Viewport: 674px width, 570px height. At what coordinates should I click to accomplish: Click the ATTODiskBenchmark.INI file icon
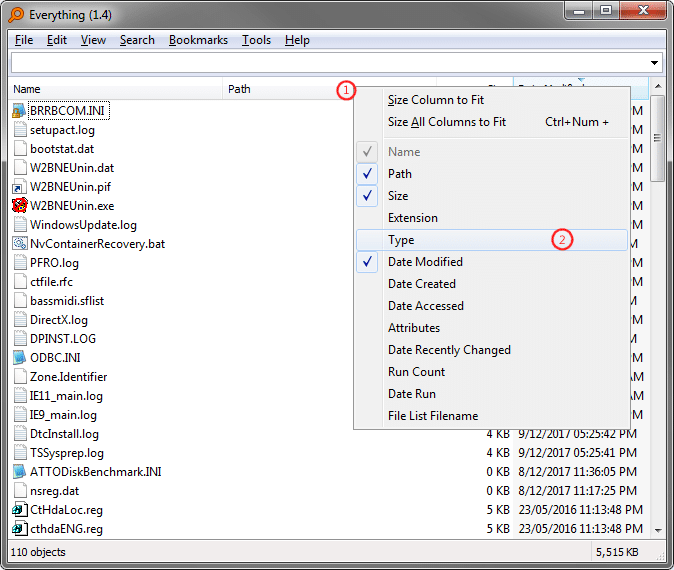coord(19,472)
